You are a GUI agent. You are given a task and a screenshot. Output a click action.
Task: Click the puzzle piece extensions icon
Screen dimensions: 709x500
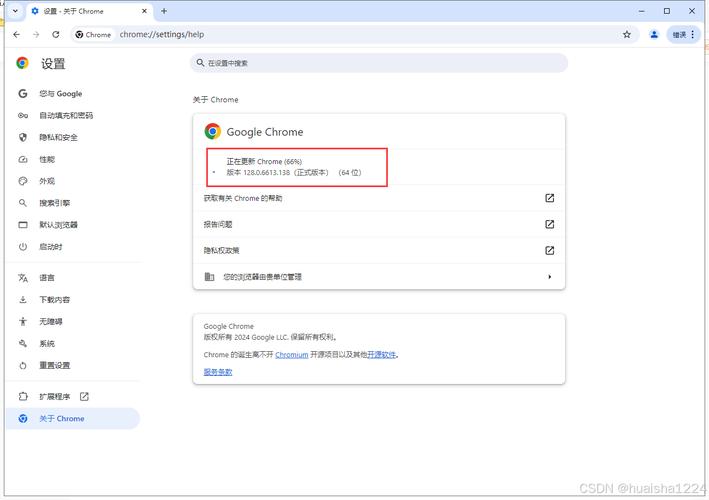23,396
